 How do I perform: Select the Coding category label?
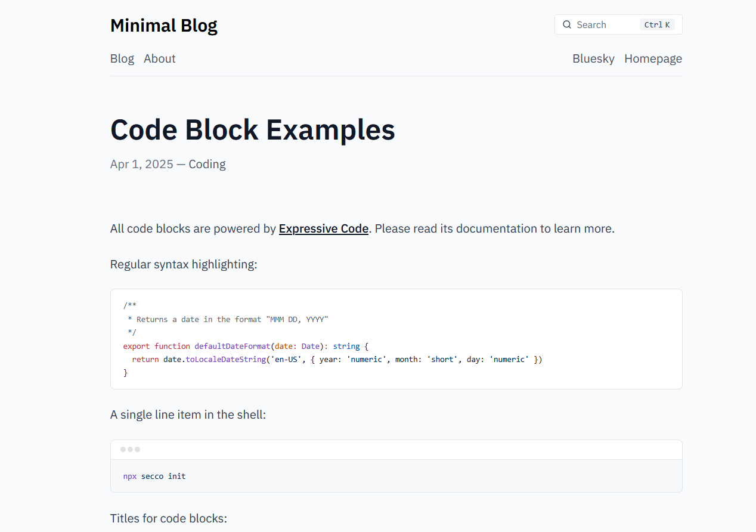click(x=207, y=163)
